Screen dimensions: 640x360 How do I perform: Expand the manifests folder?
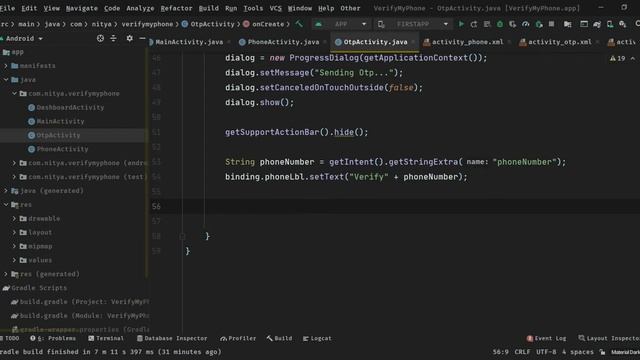tap(6, 66)
